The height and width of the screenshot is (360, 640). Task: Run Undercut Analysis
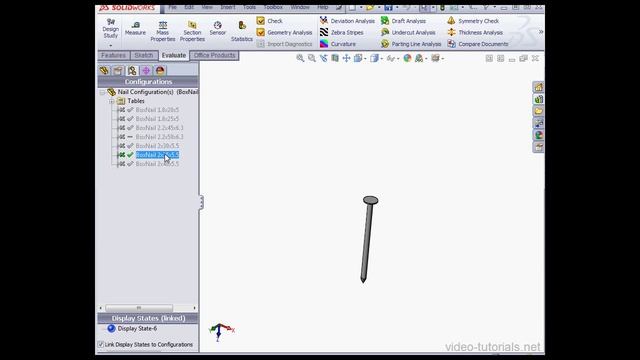(x=408, y=32)
